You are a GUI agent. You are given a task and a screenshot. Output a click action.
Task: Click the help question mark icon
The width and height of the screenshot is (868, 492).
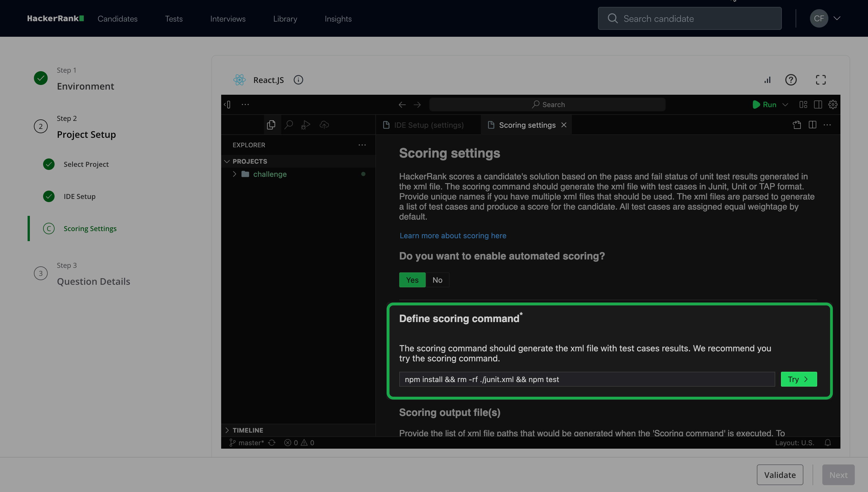790,80
